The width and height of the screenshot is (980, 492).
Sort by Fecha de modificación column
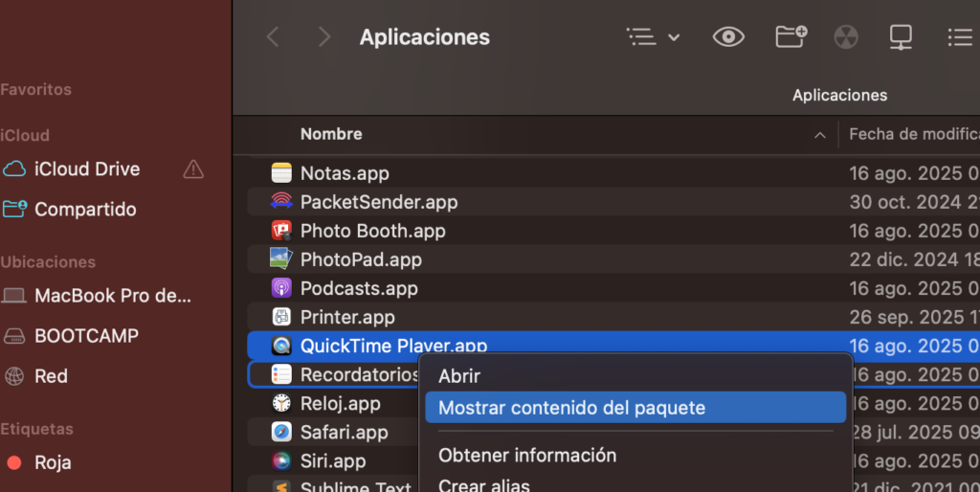pyautogui.click(x=912, y=135)
